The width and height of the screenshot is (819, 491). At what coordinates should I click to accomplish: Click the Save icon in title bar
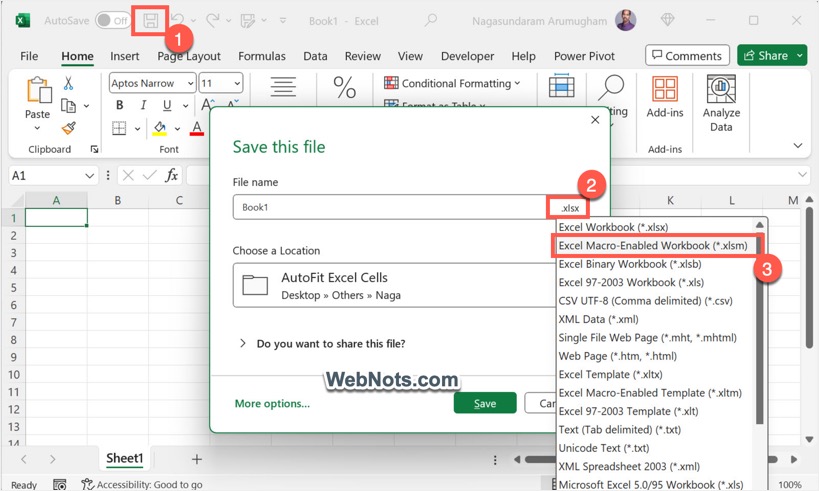(x=150, y=21)
